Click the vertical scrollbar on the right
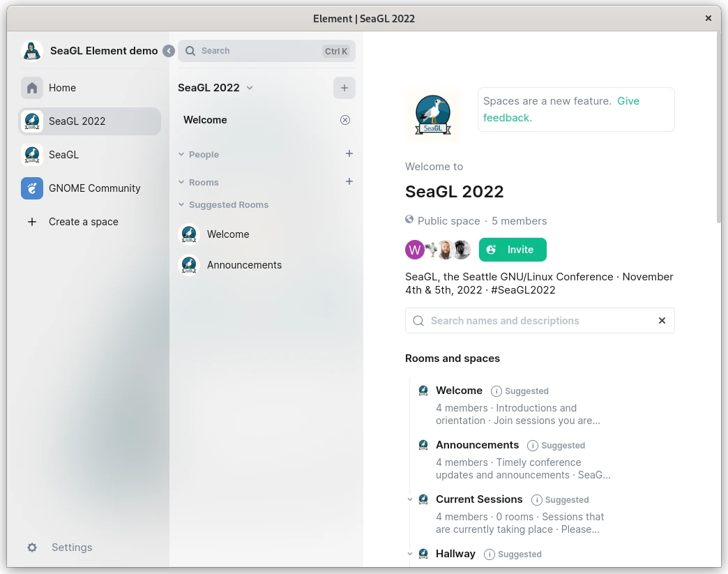The image size is (728, 574). (x=719, y=129)
